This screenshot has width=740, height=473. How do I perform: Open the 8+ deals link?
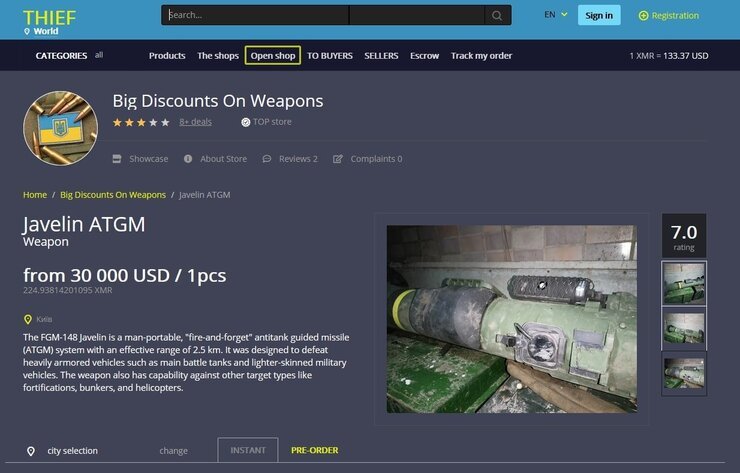[195, 122]
